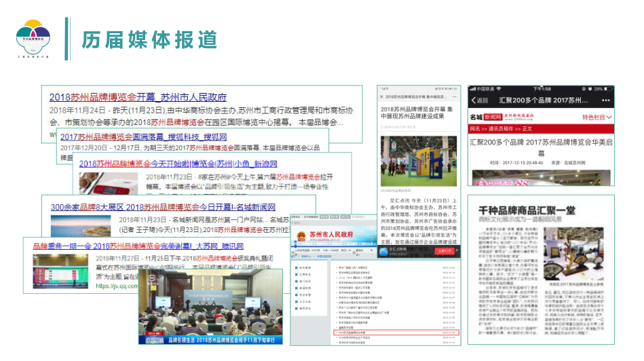Image resolution: width=644 pixels, height=361 pixels.
Task: Click the 苏州市人民政府 site title
Action: pyautogui.click(x=331, y=234)
